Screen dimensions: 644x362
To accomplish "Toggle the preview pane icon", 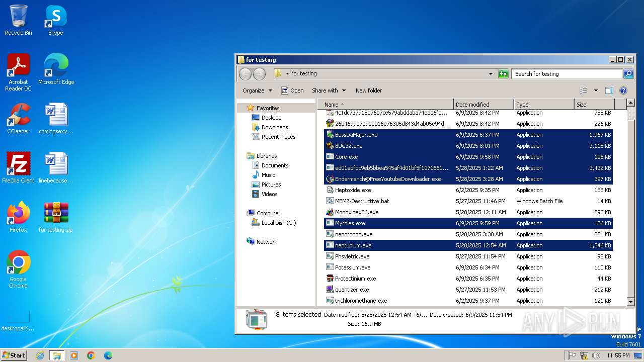I will point(609,90).
